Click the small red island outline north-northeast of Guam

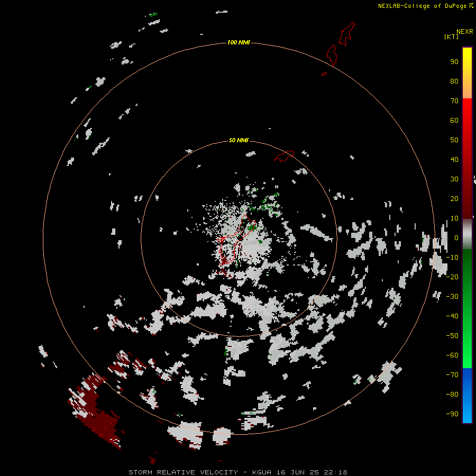tap(284, 156)
